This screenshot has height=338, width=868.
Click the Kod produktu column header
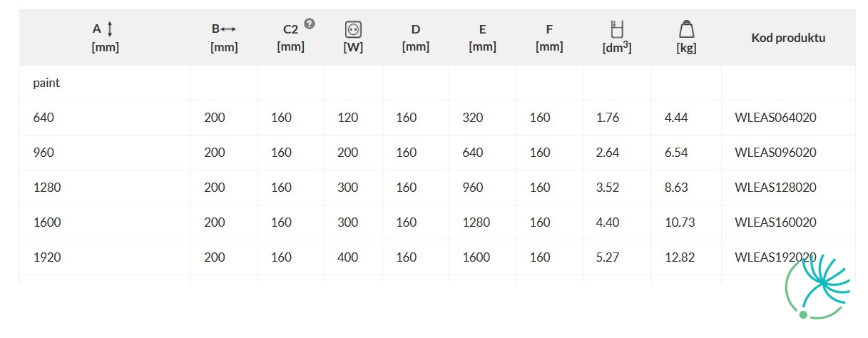coord(788,38)
